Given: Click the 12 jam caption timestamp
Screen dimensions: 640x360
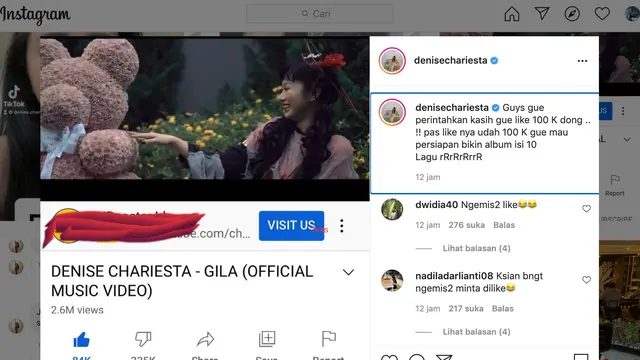Looking at the screenshot, I should pos(427,177).
